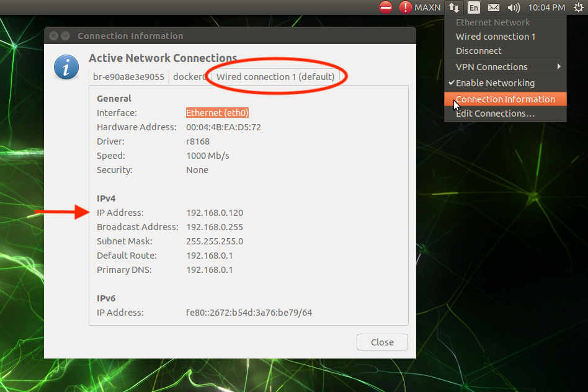This screenshot has width=588, height=392.
Task: Click the red no-entry icon in top panel
Action: click(x=386, y=7)
